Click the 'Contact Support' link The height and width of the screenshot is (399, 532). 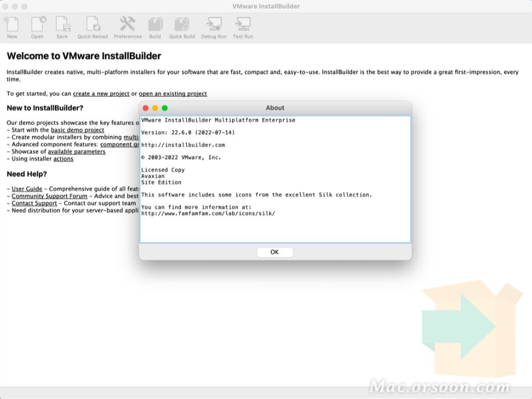[x=35, y=203]
